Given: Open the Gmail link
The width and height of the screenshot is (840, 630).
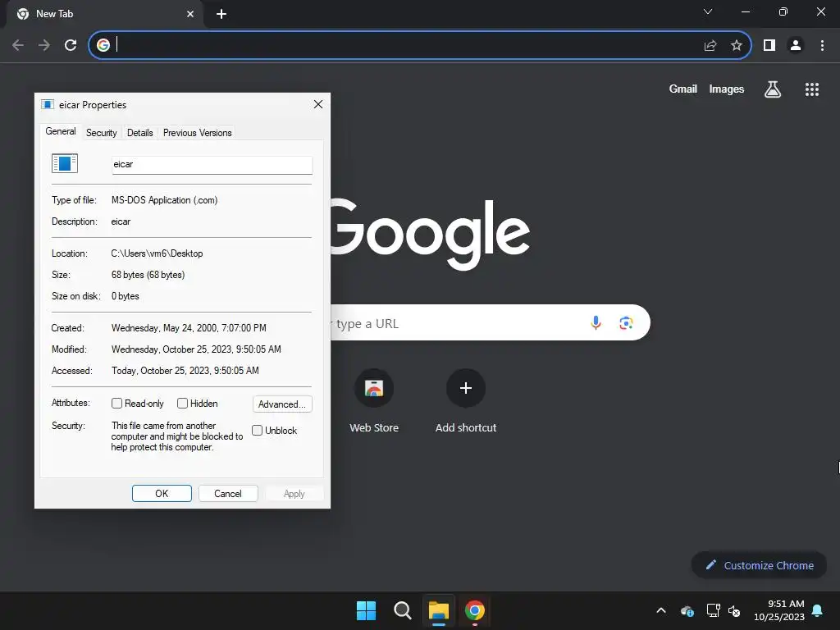Looking at the screenshot, I should pyautogui.click(x=682, y=89).
